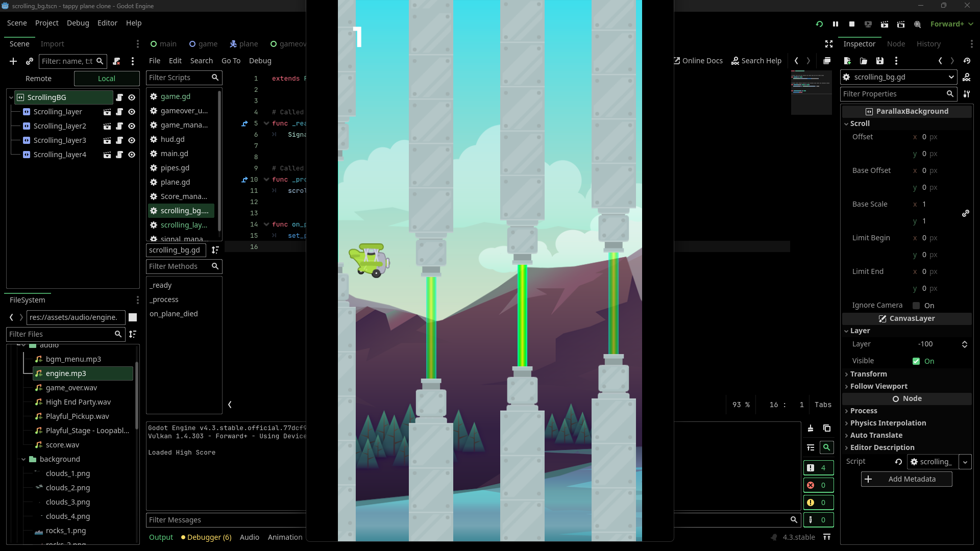Stop the running project
The image size is (980, 551).
tap(852, 24)
